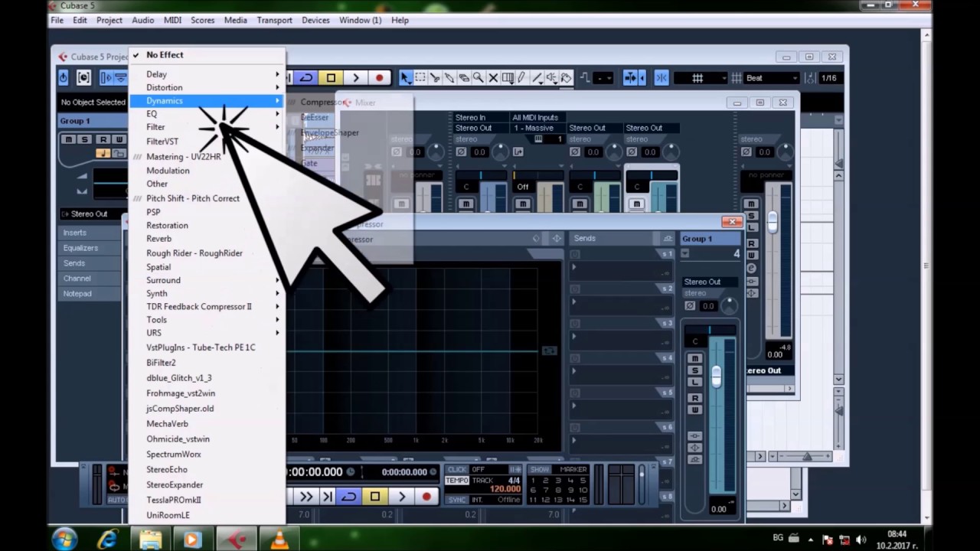Click the mixer Stereo Out volume fader
This screenshot has width=980, height=551.
[x=773, y=221]
